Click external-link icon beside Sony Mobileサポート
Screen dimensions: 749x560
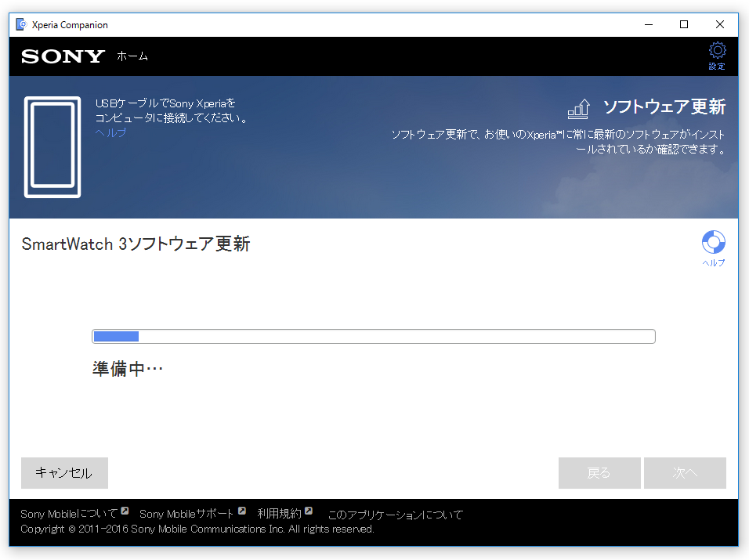coord(242,511)
